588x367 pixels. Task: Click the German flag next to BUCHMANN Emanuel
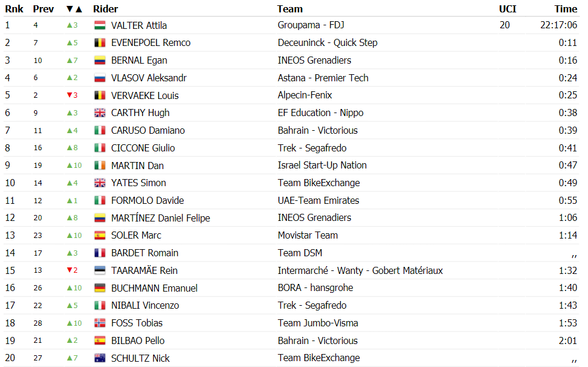tap(99, 288)
